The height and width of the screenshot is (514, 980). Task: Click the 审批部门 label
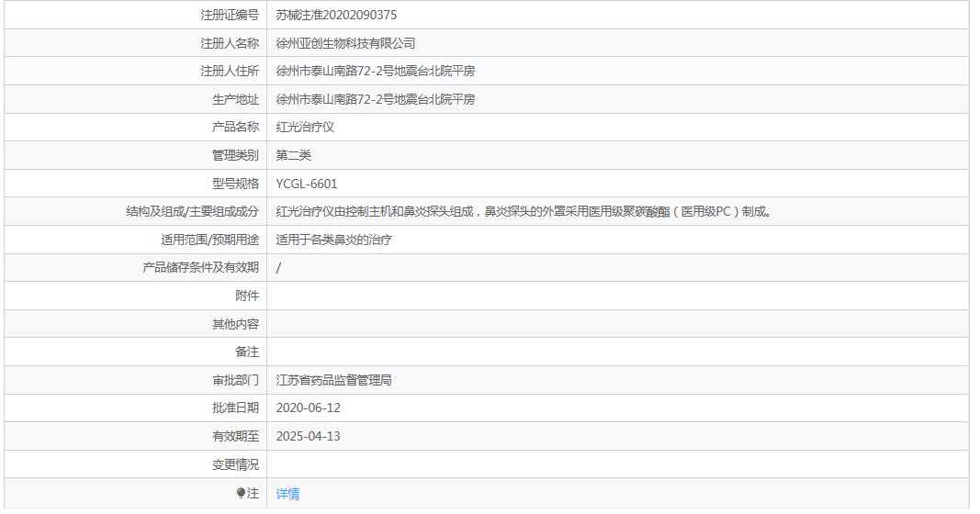(x=235, y=380)
